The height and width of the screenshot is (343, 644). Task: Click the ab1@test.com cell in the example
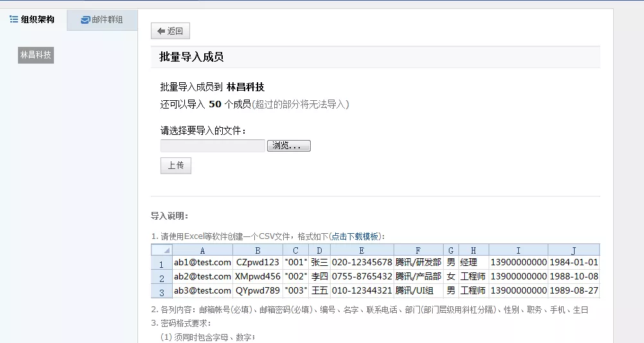click(x=202, y=262)
